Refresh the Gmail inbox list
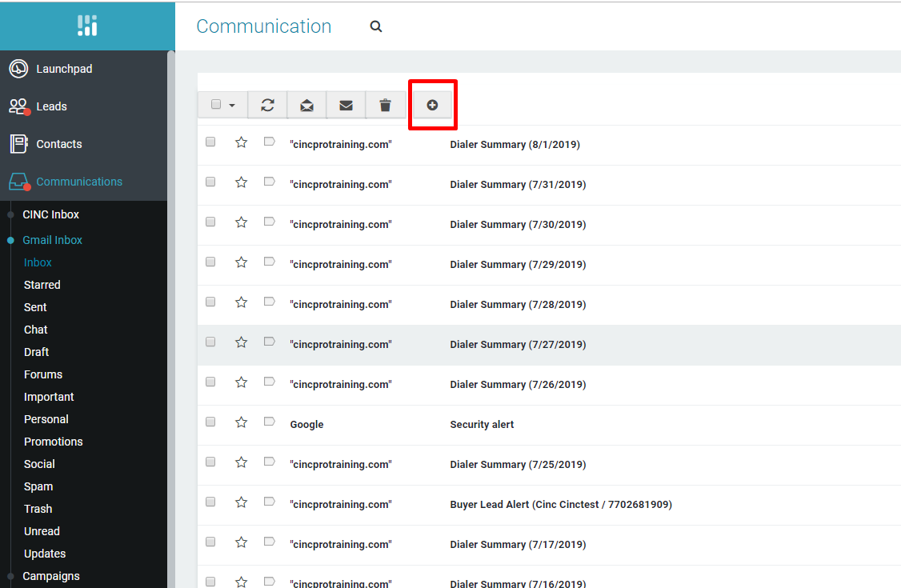The height and width of the screenshot is (588, 901). (x=266, y=105)
